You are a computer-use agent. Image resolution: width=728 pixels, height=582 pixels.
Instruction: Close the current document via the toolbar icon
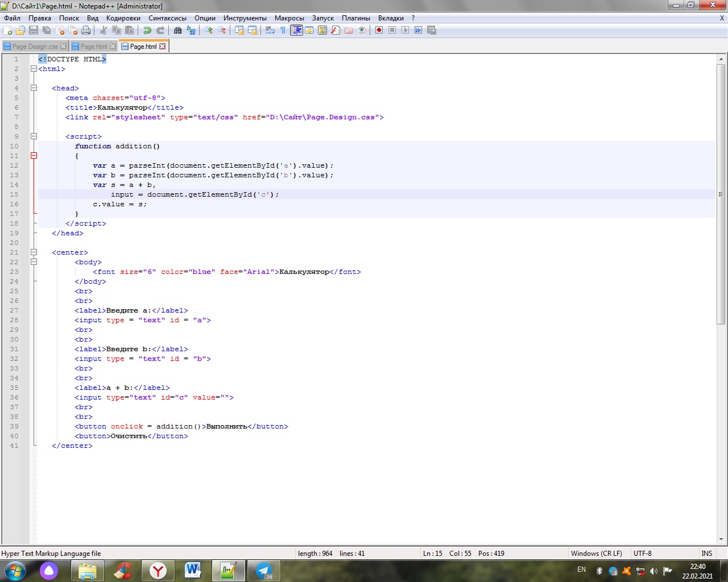[60, 30]
